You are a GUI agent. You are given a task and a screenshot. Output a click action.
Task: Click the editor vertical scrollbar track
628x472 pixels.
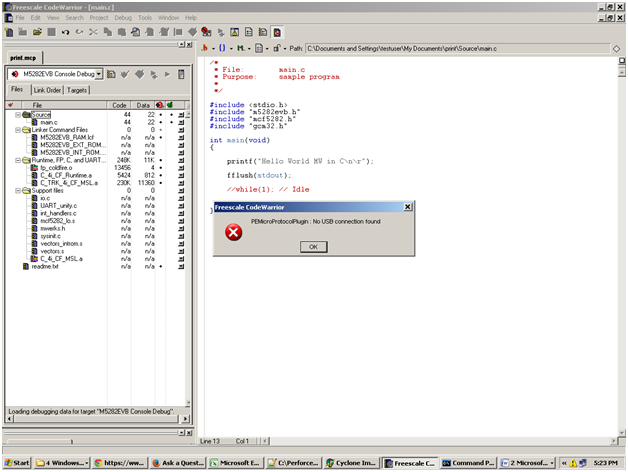click(x=622, y=252)
